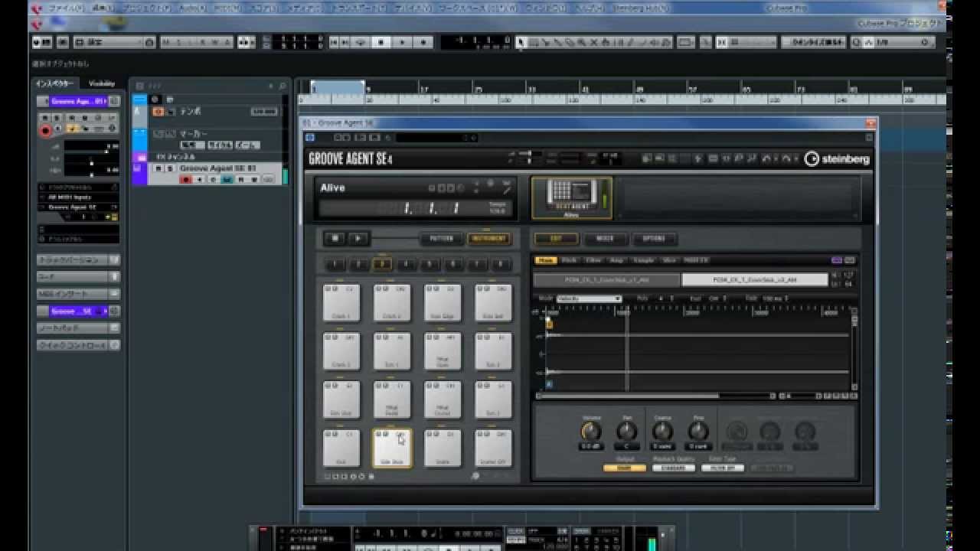Trigger the Crash 2 pad
This screenshot has width=980, height=551.
click(392, 303)
